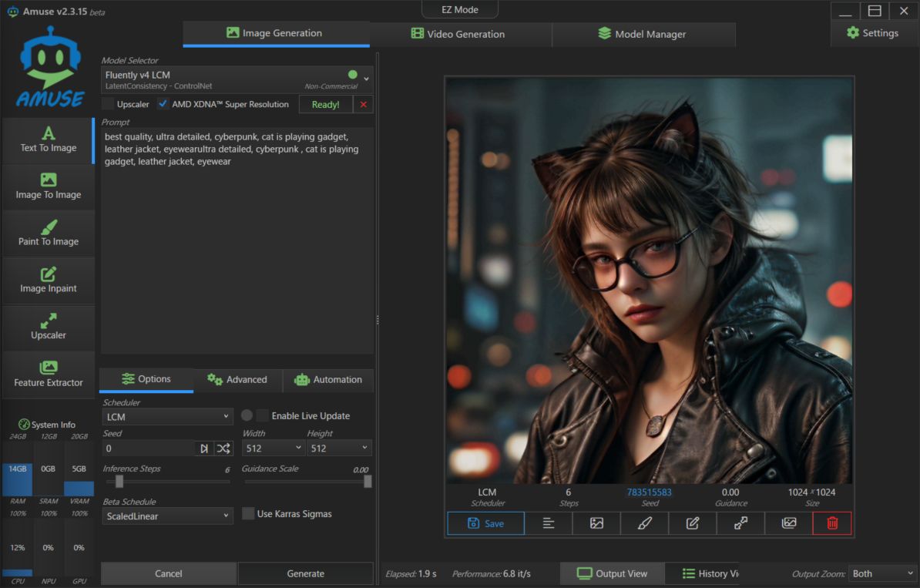This screenshot has width=920, height=588.
Task: Open the Feature Extractor tool
Action: 48,375
